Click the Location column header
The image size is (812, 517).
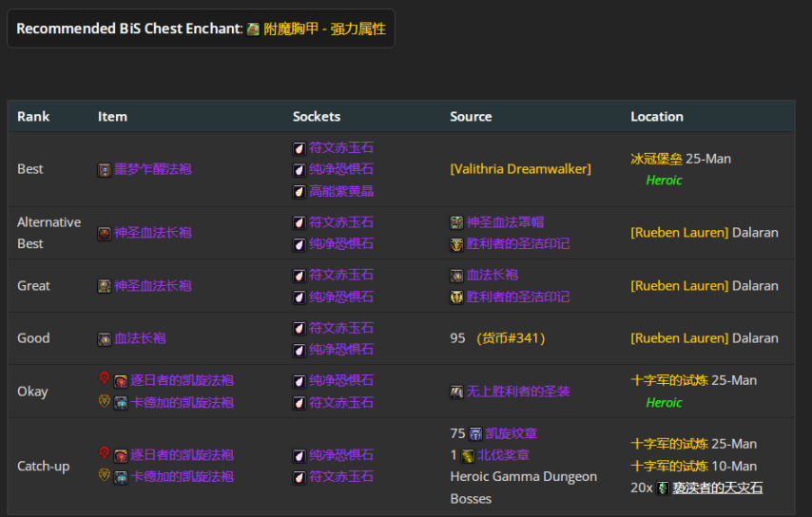657,117
